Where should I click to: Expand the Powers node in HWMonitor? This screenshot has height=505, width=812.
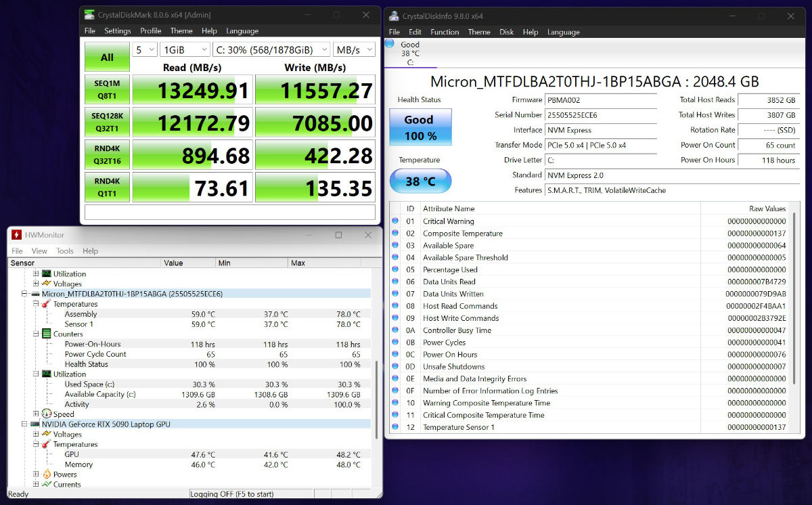[36, 474]
